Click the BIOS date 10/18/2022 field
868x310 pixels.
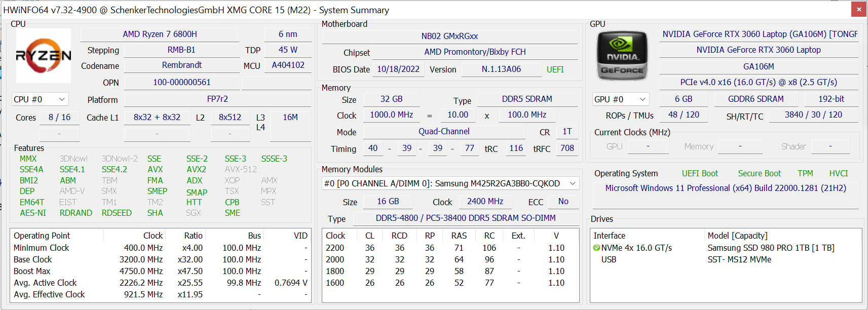tap(398, 69)
